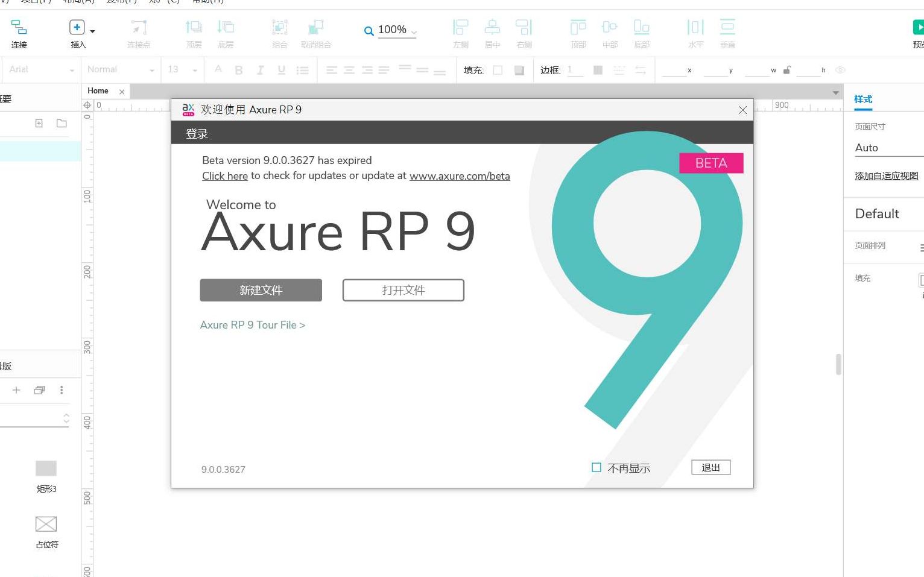This screenshot has width=924, height=577.
Task: Click the w width field
Action: (x=758, y=70)
